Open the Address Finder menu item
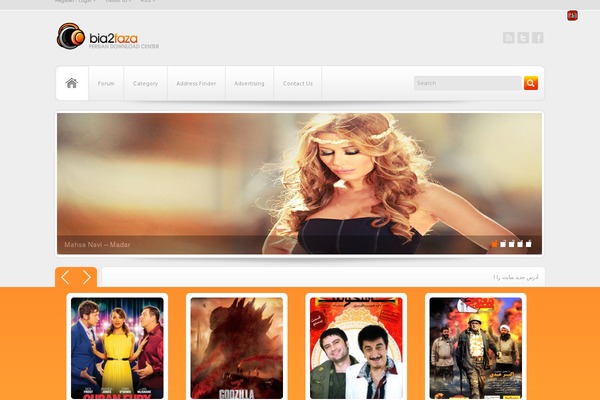The image size is (600, 400). pyautogui.click(x=196, y=83)
